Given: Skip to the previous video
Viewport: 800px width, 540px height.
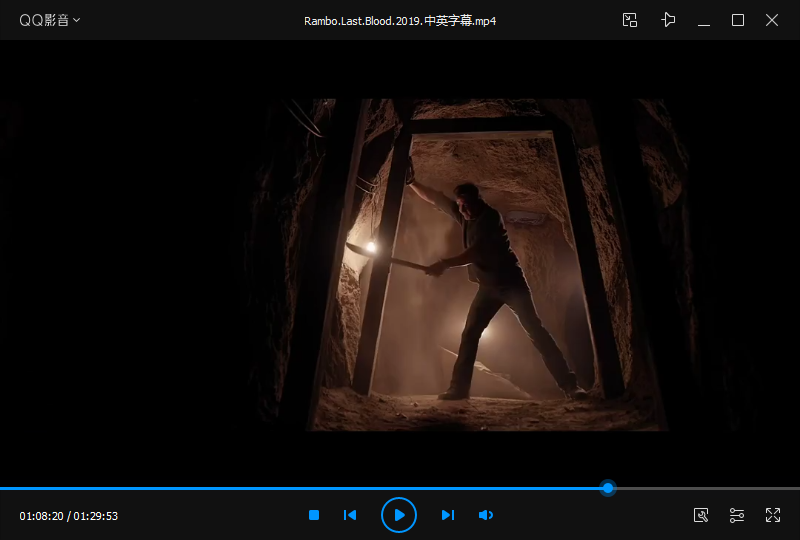Looking at the screenshot, I should click(350, 515).
